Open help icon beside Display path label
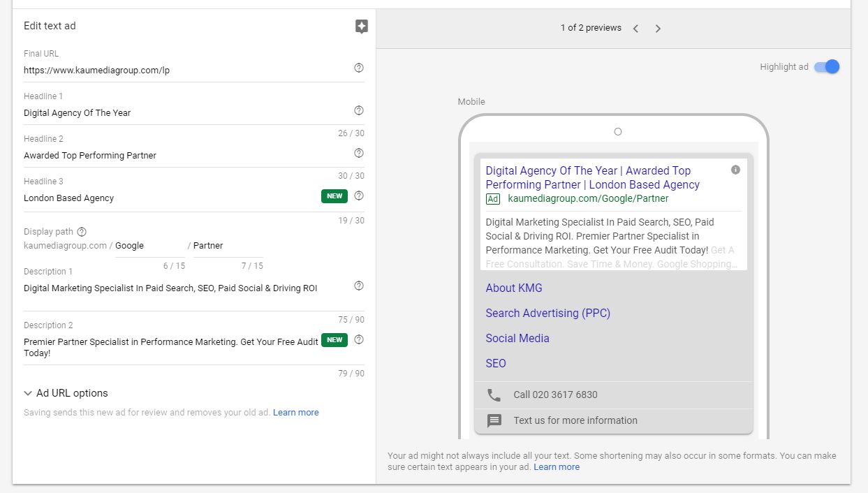 [x=82, y=232]
